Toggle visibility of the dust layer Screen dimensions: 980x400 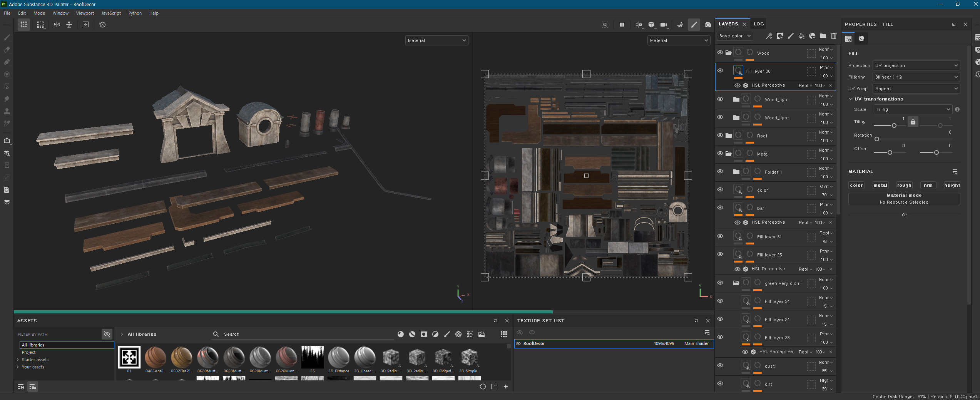point(720,366)
